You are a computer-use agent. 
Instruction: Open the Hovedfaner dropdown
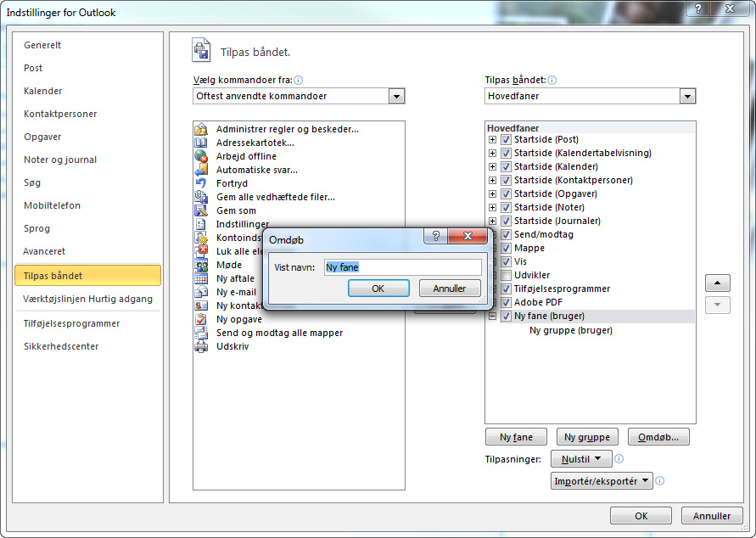click(x=687, y=96)
